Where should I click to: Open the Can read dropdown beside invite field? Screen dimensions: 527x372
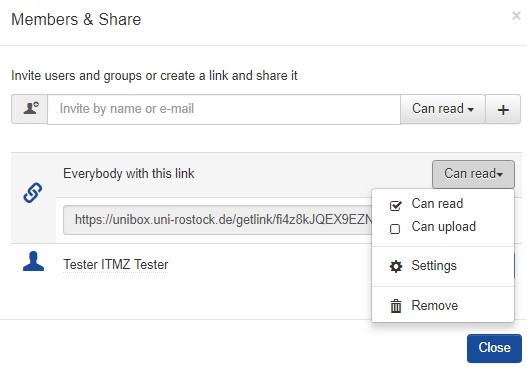tap(443, 109)
